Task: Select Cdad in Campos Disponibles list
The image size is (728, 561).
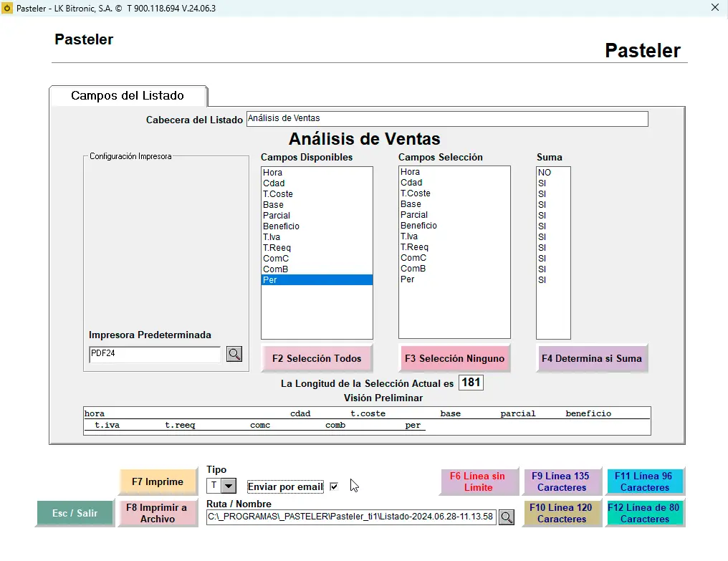Action: pos(317,183)
